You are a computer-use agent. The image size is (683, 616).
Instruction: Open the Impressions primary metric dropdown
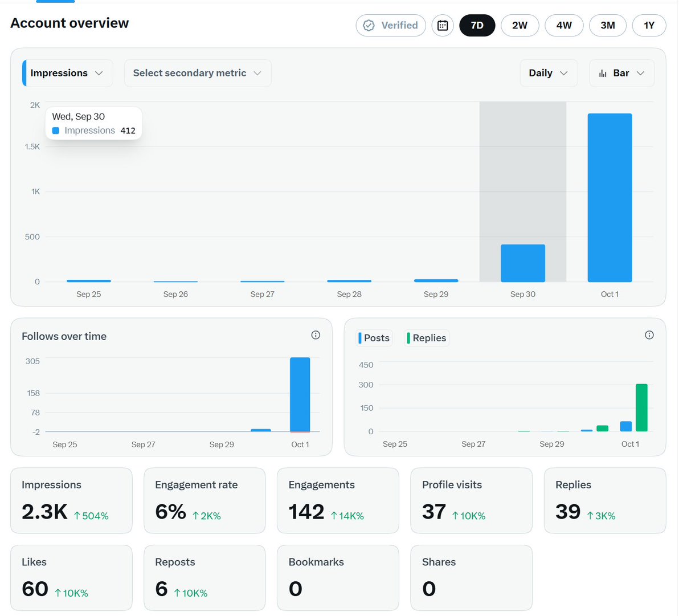click(x=68, y=73)
